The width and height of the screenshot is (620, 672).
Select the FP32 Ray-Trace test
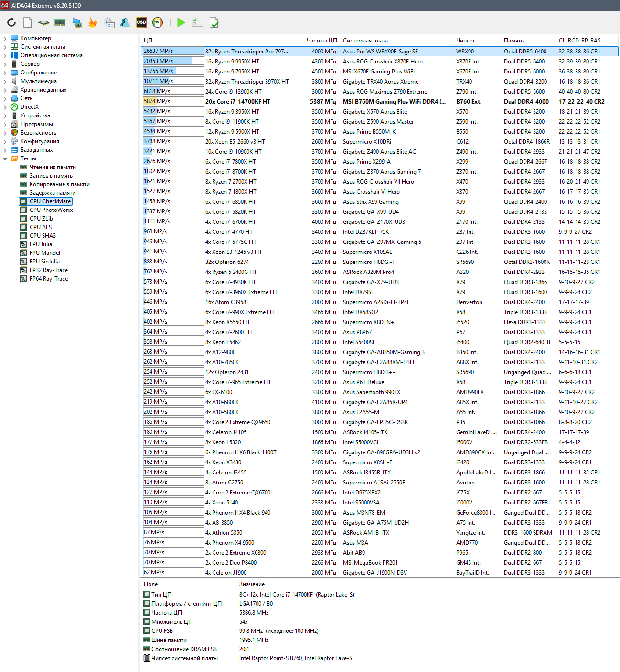coord(49,270)
